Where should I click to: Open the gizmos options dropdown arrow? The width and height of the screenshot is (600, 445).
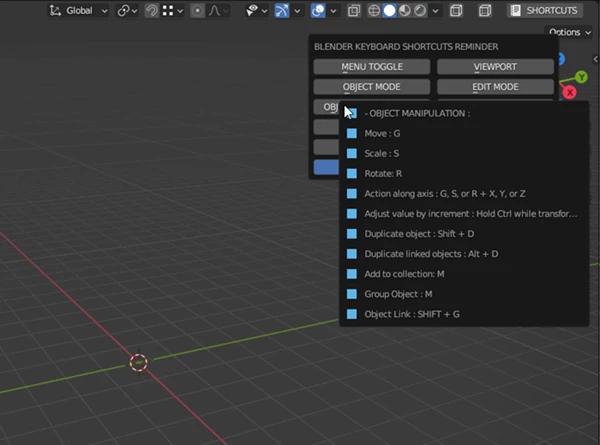click(x=297, y=11)
